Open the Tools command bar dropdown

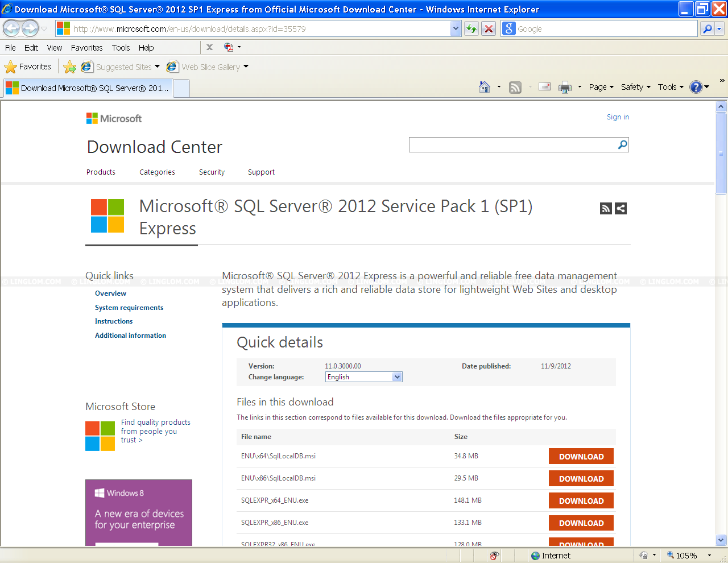671,87
